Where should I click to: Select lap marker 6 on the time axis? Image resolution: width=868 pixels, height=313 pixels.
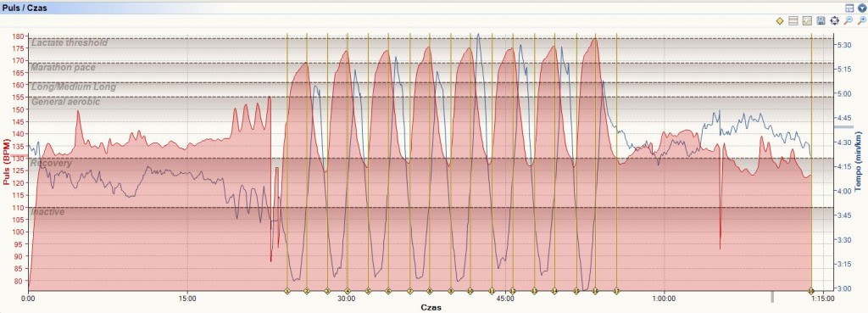[x=388, y=291]
